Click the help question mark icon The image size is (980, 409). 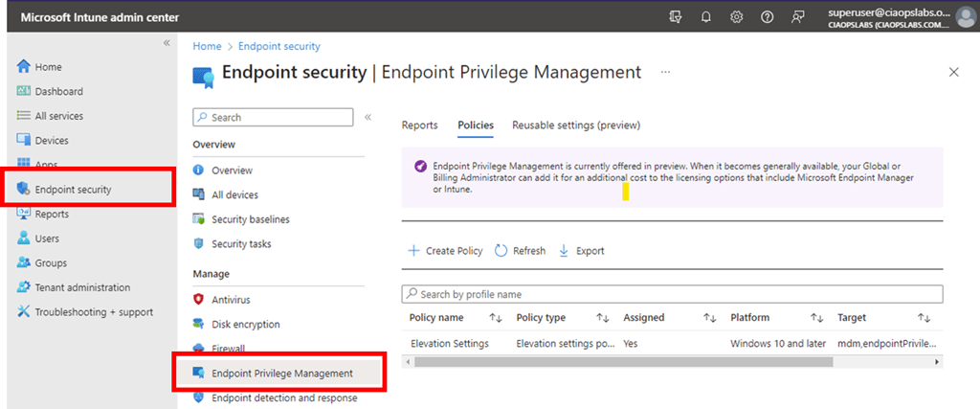click(x=767, y=17)
